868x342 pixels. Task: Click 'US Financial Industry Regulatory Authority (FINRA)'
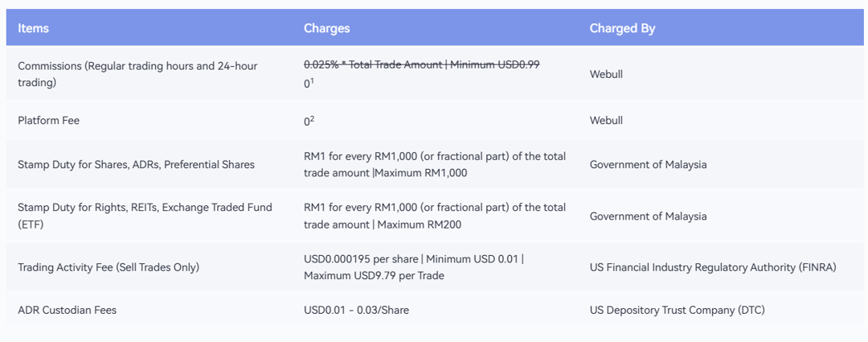coord(713,267)
